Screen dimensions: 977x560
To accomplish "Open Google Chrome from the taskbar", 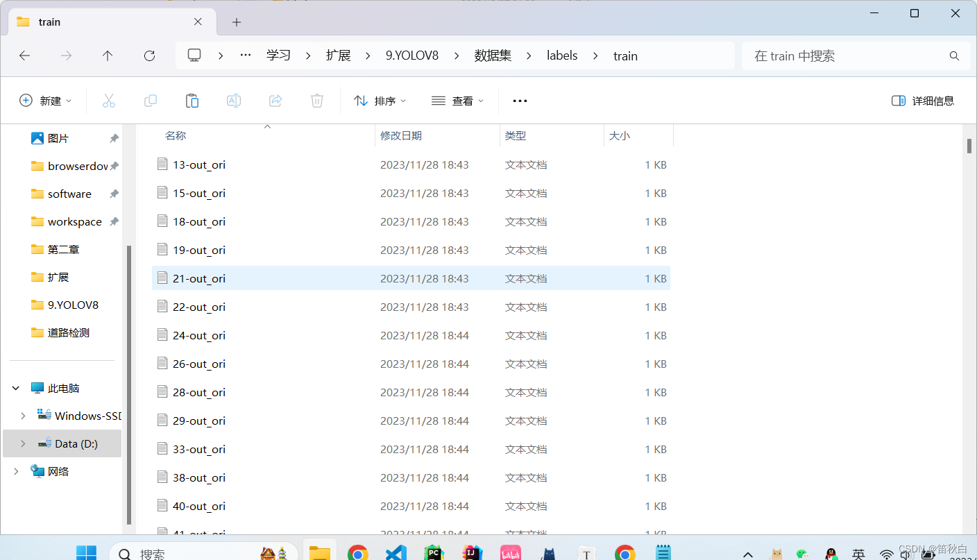I will coord(358,553).
